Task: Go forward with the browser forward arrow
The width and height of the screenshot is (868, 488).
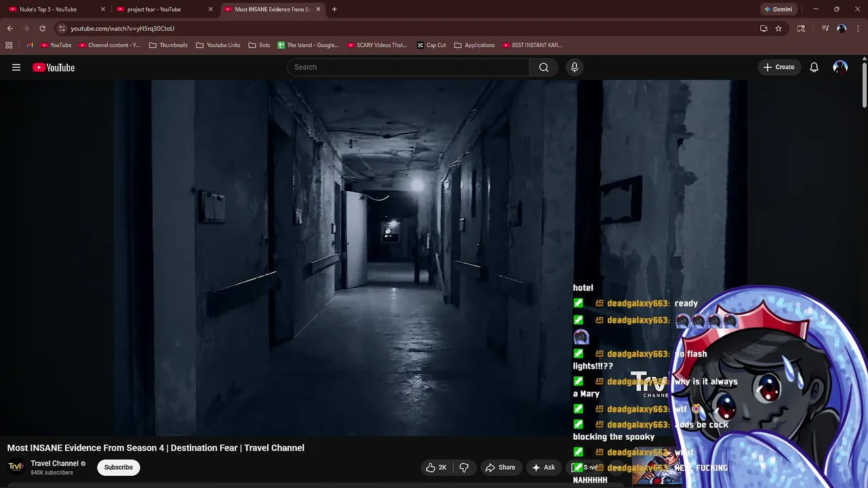Action: point(26,28)
